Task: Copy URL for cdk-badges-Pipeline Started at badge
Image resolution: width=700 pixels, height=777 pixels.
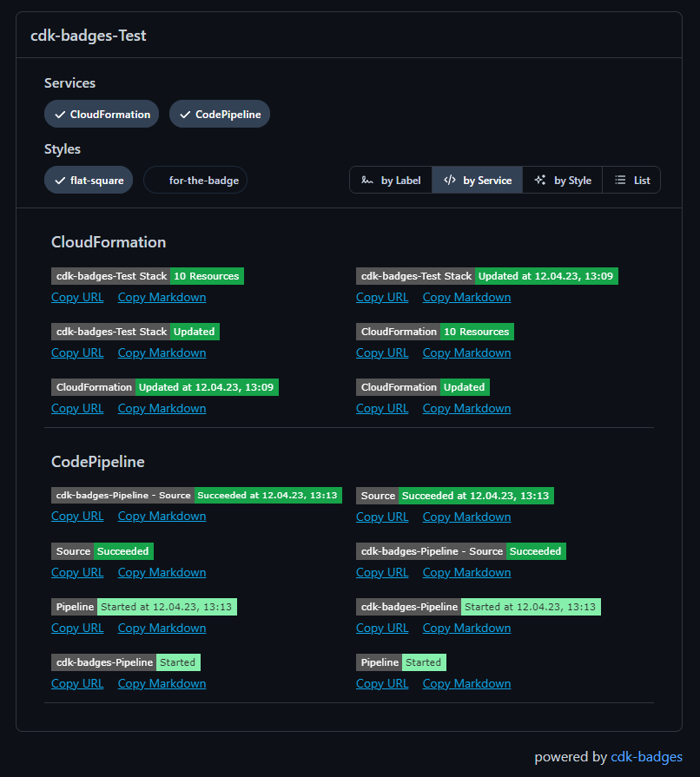Action: (382, 628)
